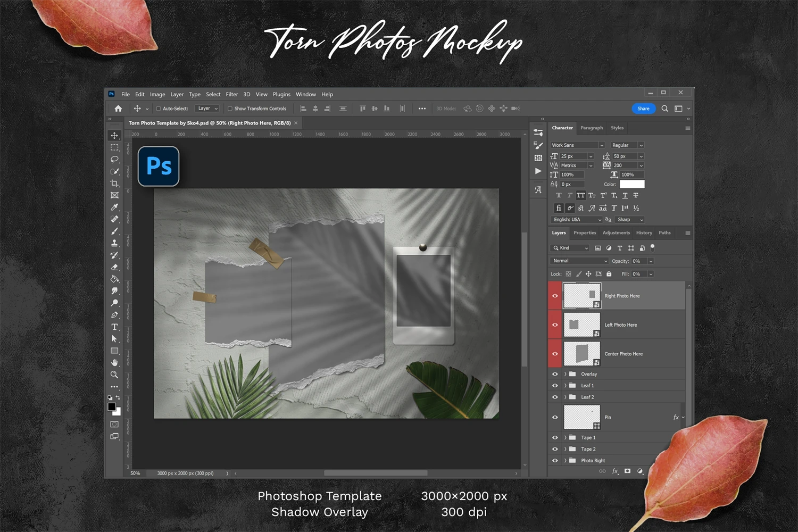Activate the Zoom tool
The width and height of the screenshot is (798, 532).
point(114,375)
